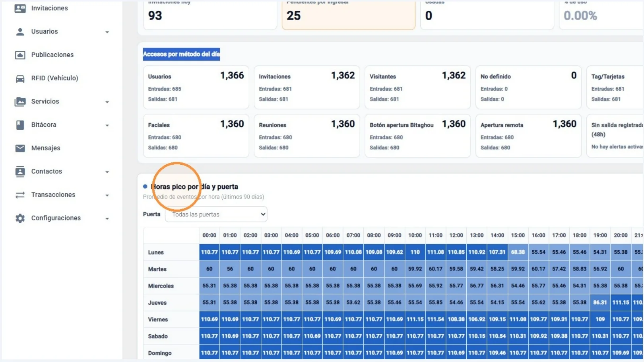Select the Visitantes access card
Viewport: 644px width, 362px height.
click(x=418, y=88)
